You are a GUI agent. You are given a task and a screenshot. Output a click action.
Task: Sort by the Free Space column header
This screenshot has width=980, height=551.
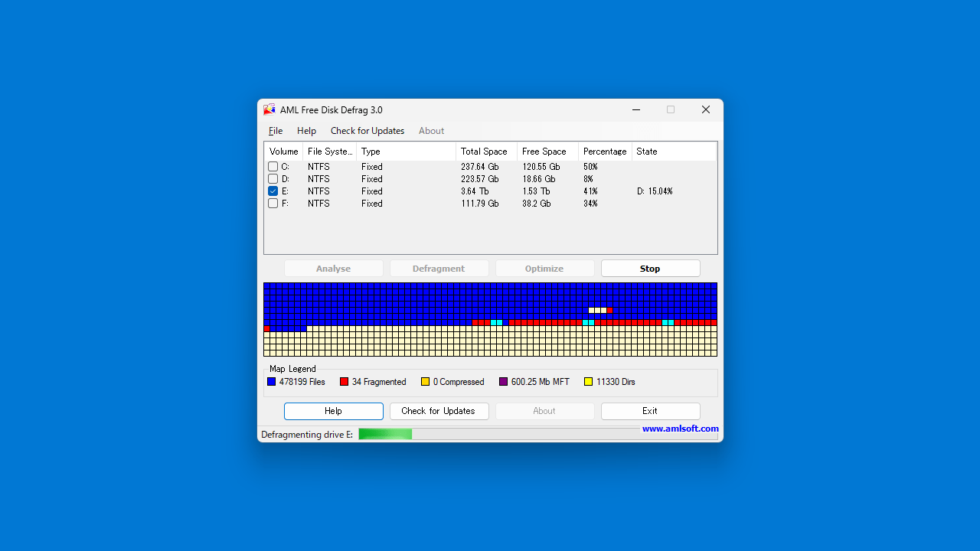pos(547,152)
